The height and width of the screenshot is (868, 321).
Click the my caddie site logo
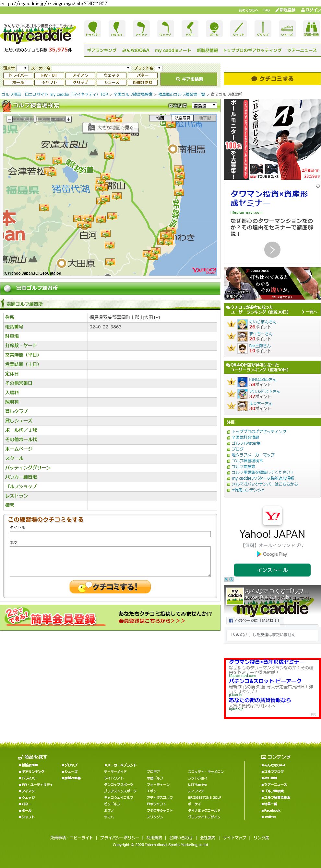click(x=38, y=34)
